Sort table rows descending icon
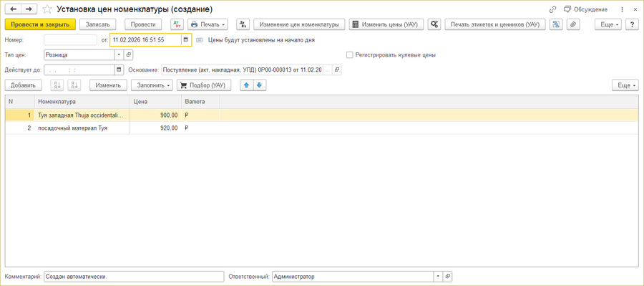Image resolution: width=644 pixels, height=286 pixels. pos(74,85)
